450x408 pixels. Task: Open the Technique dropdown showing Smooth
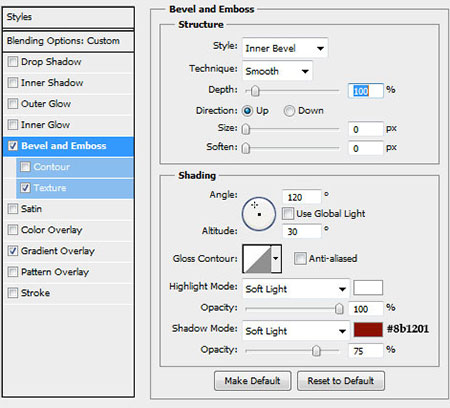(277, 71)
